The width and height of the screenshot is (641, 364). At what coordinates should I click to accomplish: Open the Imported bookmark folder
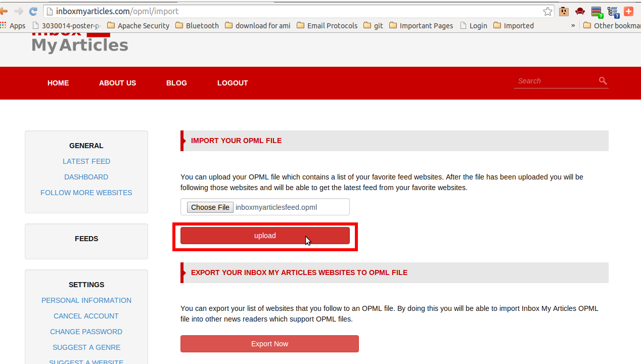pos(514,25)
